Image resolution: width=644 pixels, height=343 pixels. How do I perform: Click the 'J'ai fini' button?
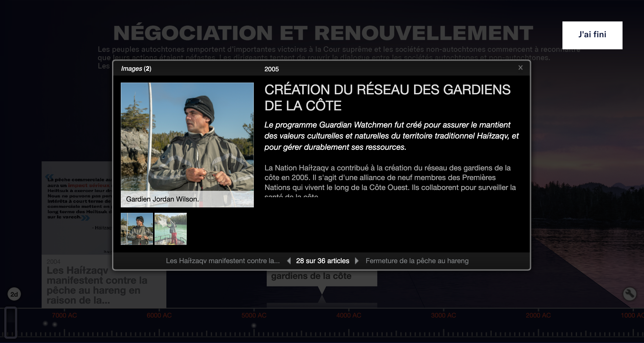point(592,35)
